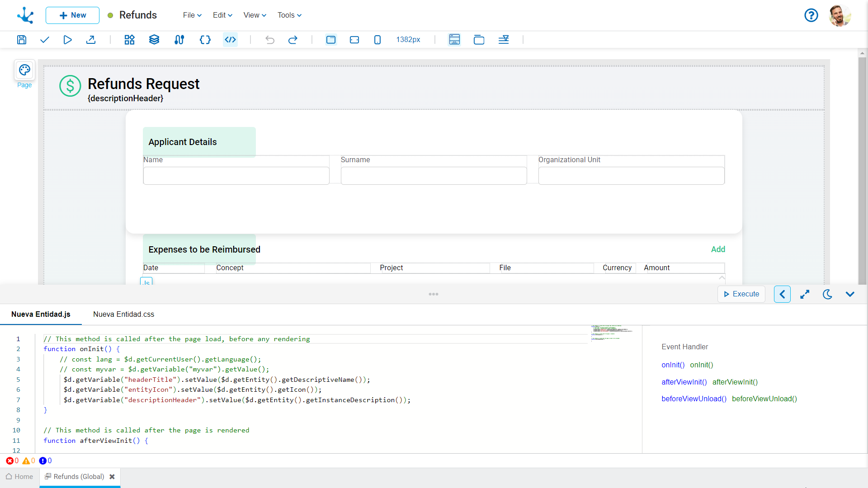
Task: Open the File dropdown menu
Action: [x=192, y=15]
